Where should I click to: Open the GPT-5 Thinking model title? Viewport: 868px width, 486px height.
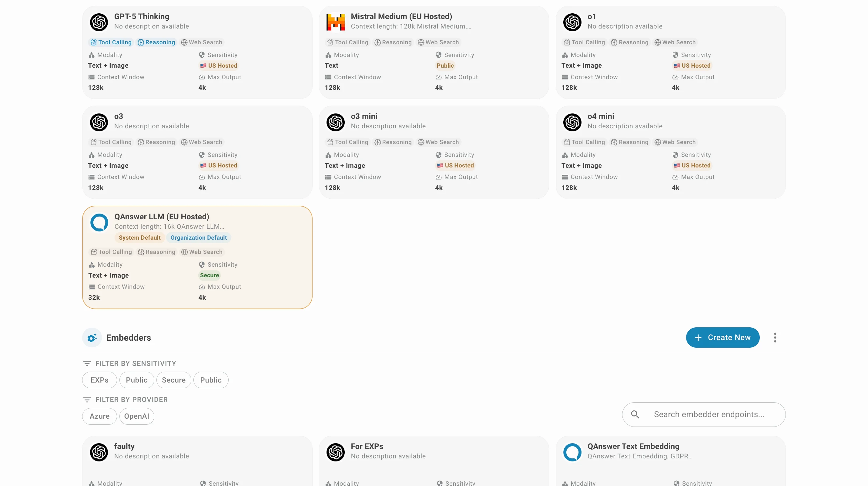[142, 16]
